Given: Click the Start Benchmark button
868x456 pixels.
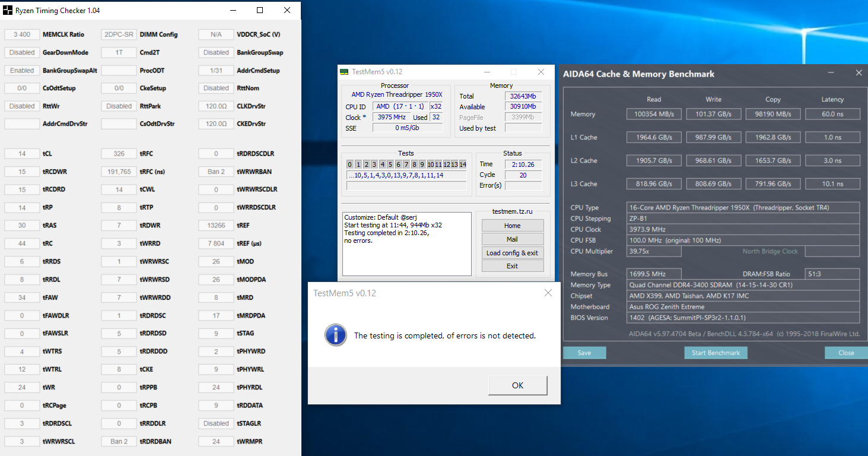Looking at the screenshot, I should pos(716,353).
